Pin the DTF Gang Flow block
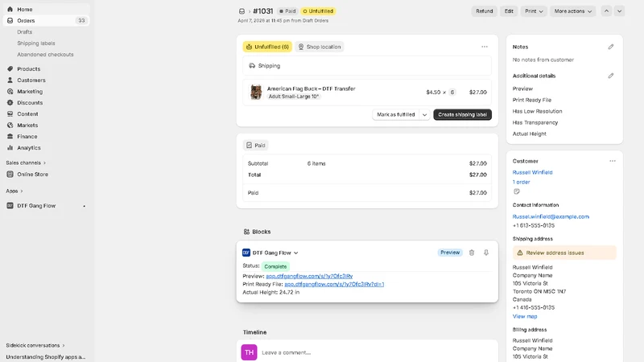644x362 pixels. pos(486,253)
